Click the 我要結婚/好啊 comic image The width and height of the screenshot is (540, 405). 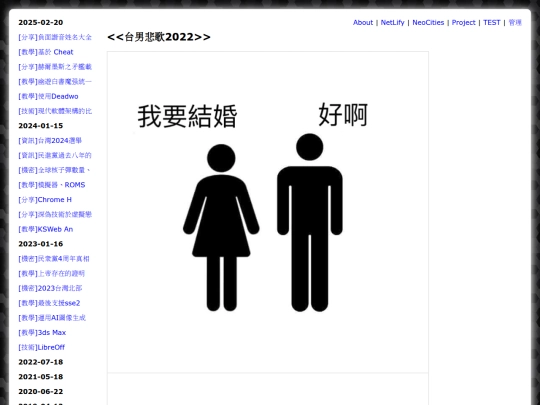[268, 212]
